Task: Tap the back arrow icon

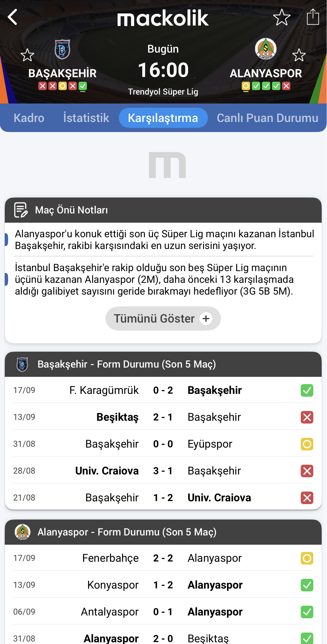Action: point(13,17)
